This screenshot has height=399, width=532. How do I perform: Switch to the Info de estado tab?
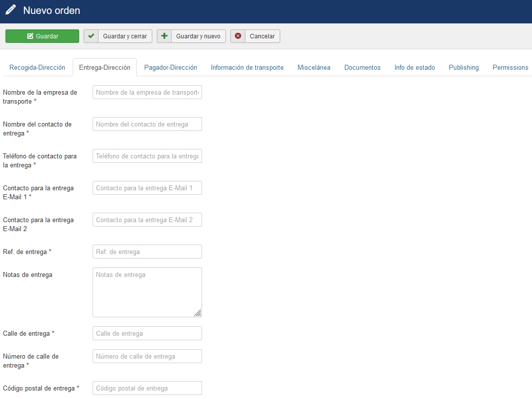[x=415, y=67]
